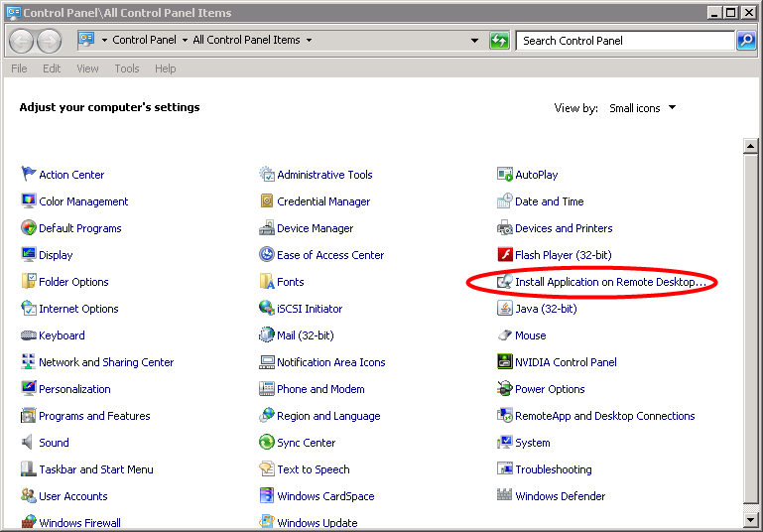Expand arrow after All Control Panel Items
Screen dimensions: 763x532
click(309, 40)
